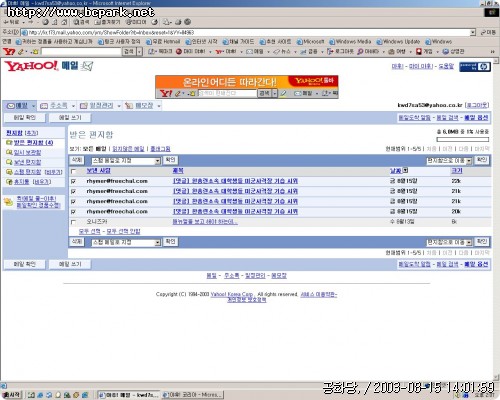Sort by the 크기 column header

click(457, 171)
